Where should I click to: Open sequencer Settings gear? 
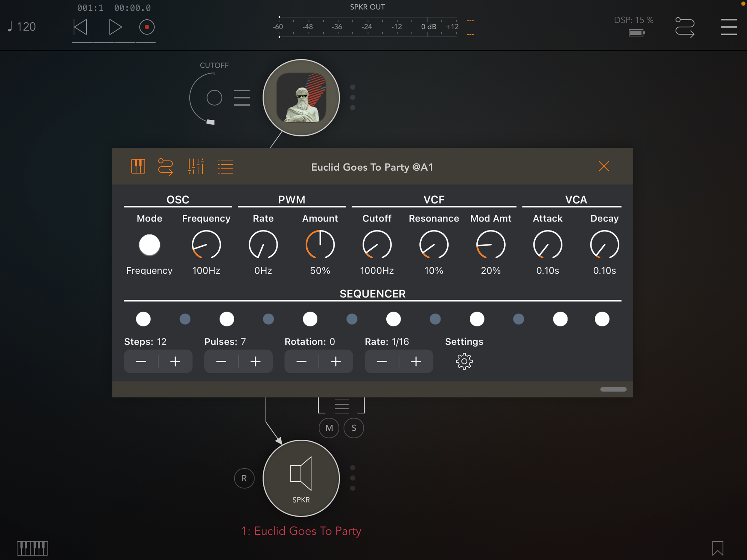(464, 361)
